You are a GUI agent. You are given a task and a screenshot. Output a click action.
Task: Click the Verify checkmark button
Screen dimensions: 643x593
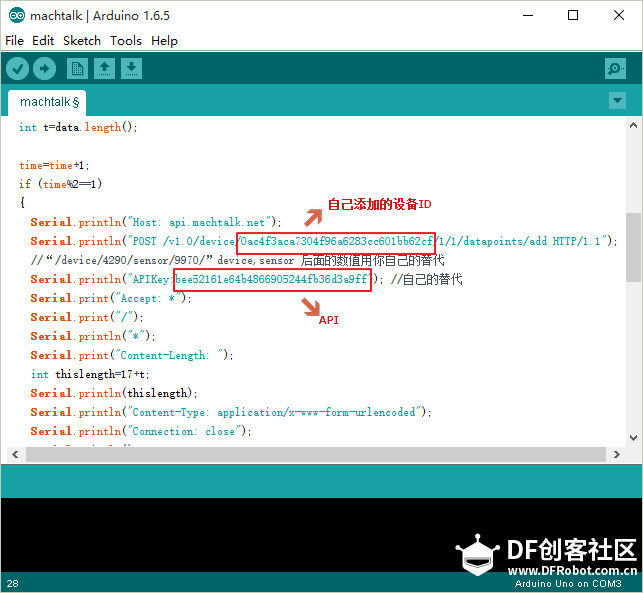tap(17, 68)
